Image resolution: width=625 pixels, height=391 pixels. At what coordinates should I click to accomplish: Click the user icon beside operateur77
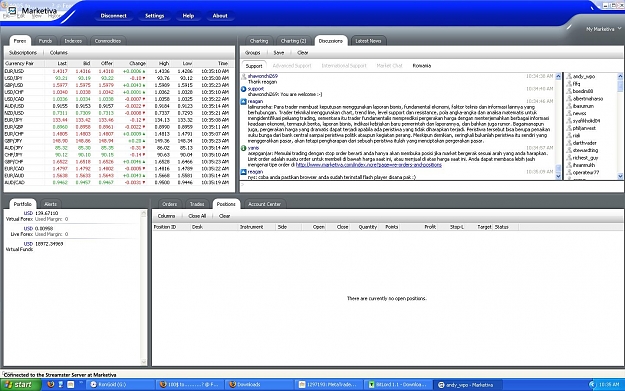[569, 172]
